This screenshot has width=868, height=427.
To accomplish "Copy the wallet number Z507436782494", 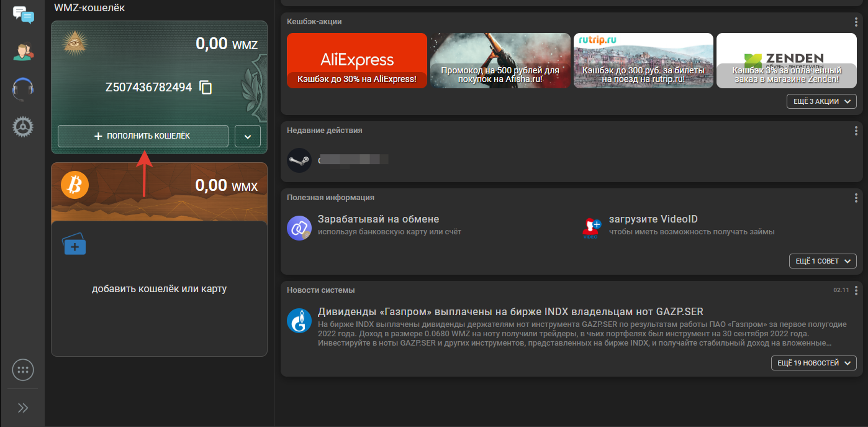I will coord(206,88).
